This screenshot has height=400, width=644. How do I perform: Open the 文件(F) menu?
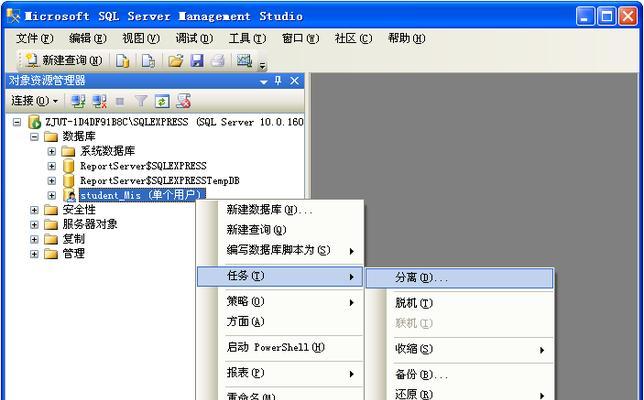34,38
